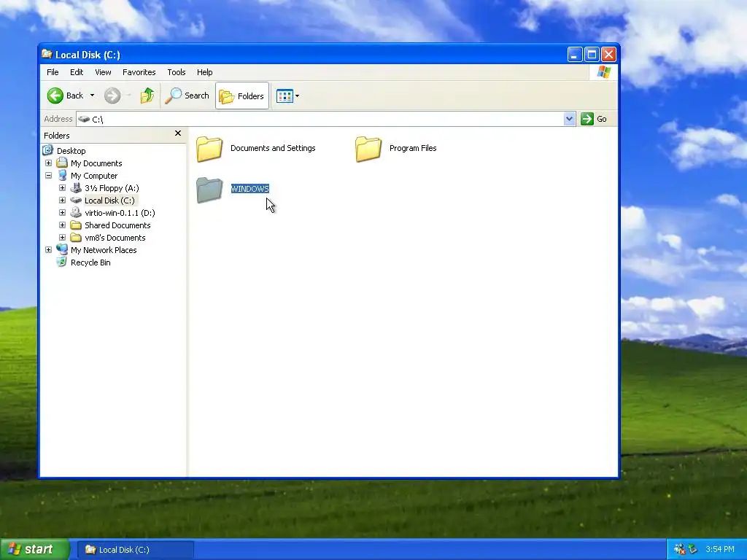Expand the Shared Documents tree node
Screen dimensions: 747x560
(x=63, y=225)
